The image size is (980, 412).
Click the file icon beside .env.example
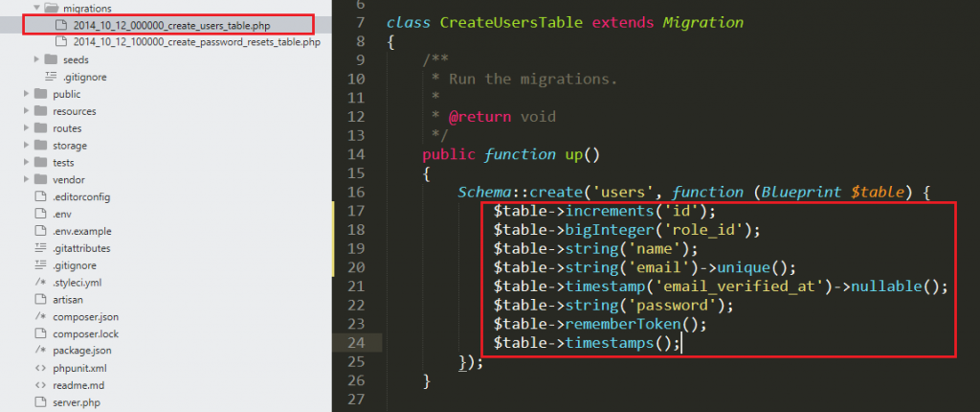[x=40, y=231]
